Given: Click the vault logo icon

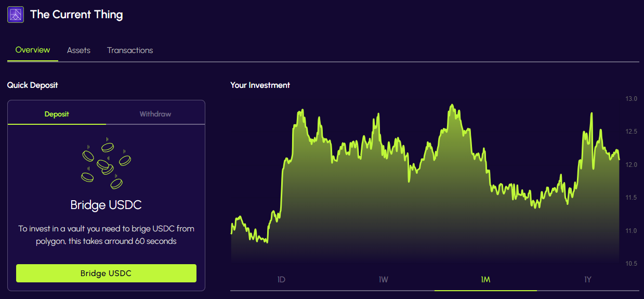Looking at the screenshot, I should [x=16, y=15].
